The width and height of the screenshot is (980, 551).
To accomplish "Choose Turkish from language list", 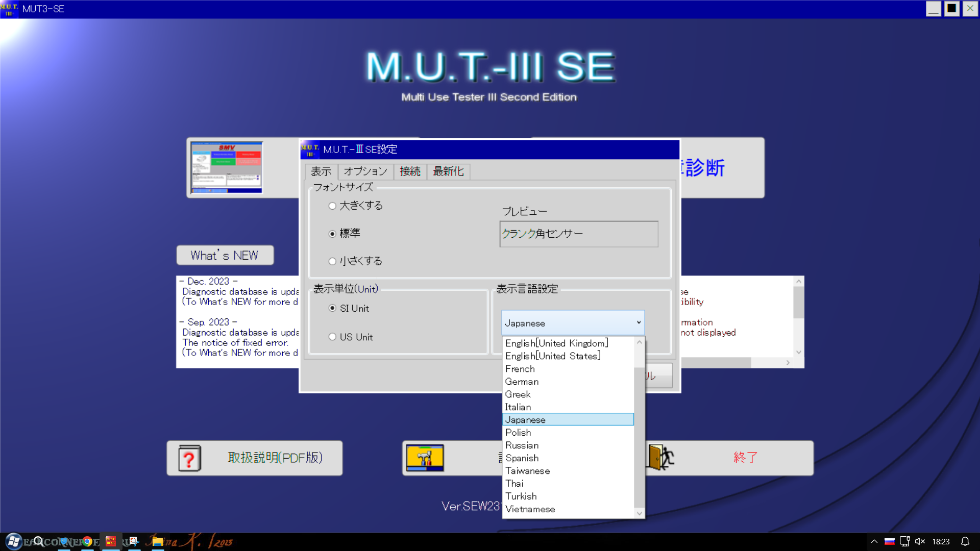I will pyautogui.click(x=568, y=496).
